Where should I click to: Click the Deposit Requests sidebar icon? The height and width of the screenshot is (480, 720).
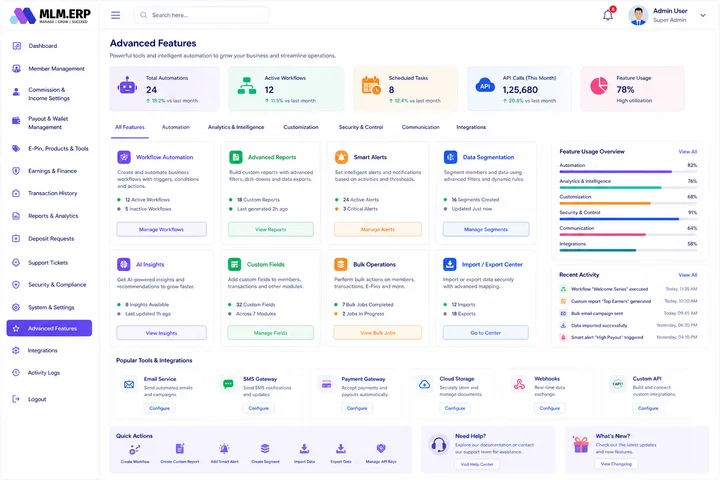pos(16,239)
